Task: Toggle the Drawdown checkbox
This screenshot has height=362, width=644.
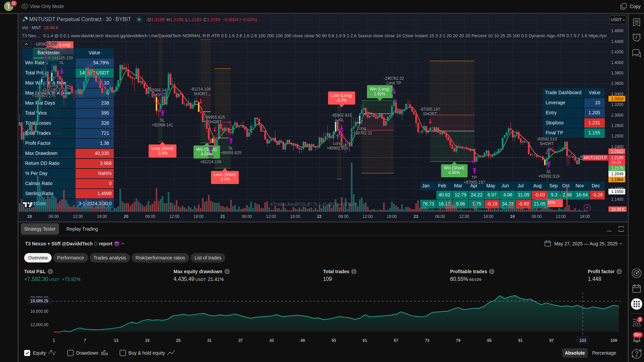Action: [70, 353]
